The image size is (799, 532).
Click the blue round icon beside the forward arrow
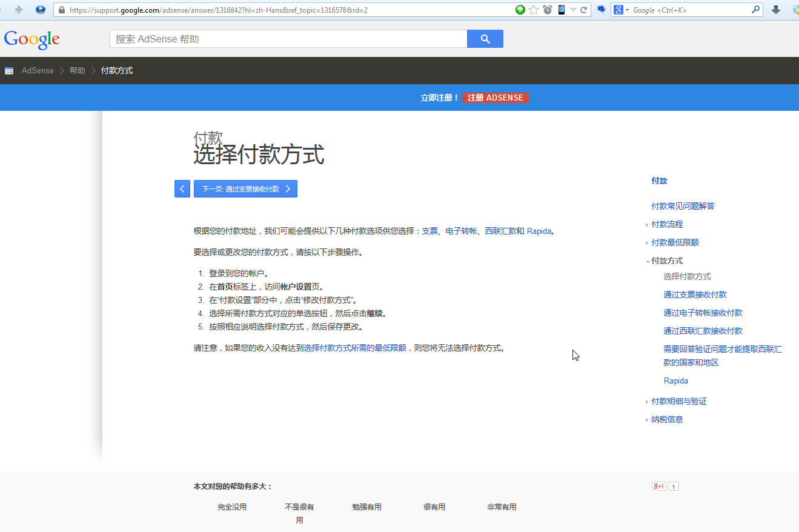click(41, 10)
